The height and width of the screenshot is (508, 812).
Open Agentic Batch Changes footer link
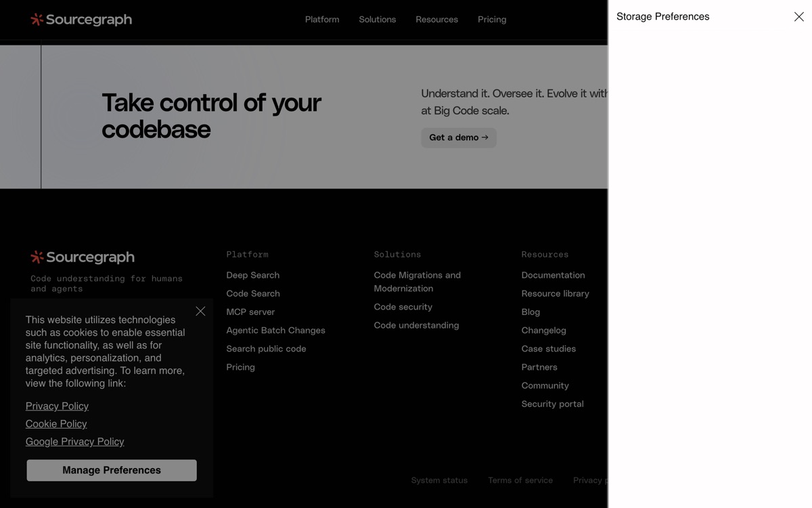pyautogui.click(x=275, y=330)
